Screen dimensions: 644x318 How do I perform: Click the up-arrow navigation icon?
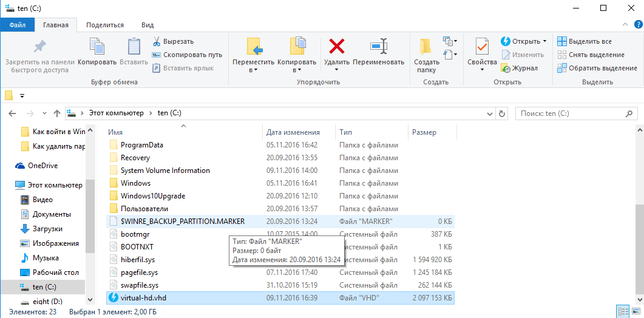(57, 113)
